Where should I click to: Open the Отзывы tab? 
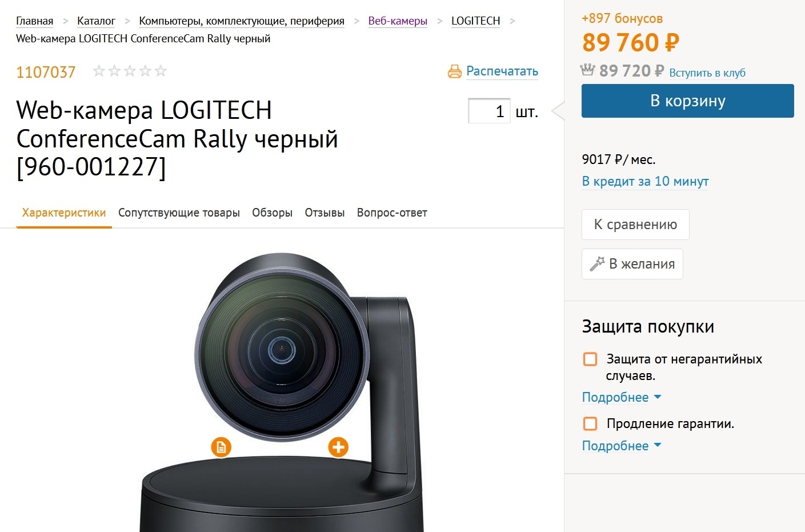coord(325,213)
